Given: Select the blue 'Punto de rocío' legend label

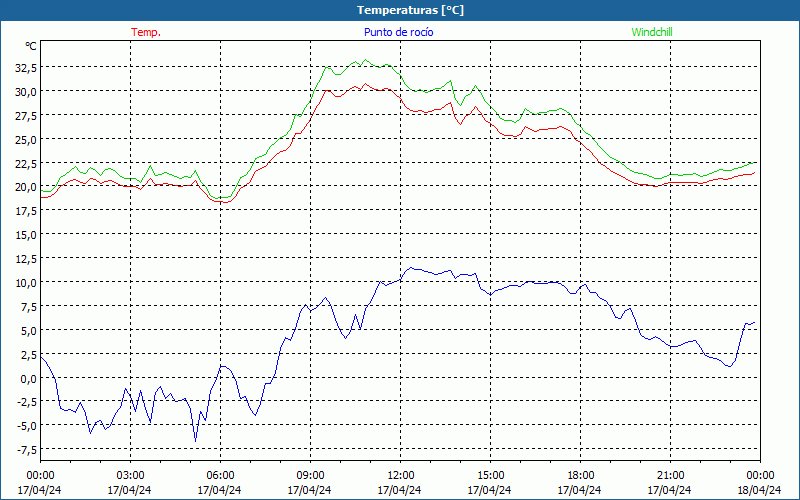Looking at the screenshot, I should point(398,32).
